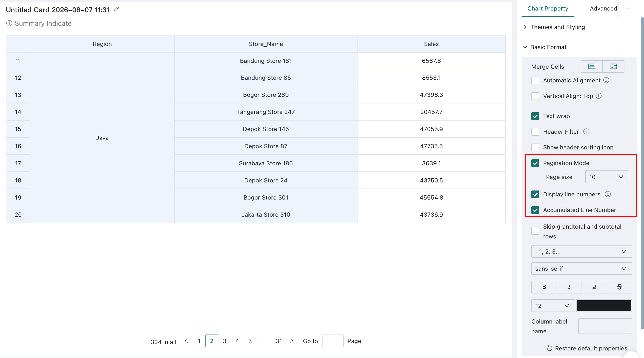The width and height of the screenshot is (644, 358).
Task: Uncheck the Text wrap checkbox
Action: (535, 116)
